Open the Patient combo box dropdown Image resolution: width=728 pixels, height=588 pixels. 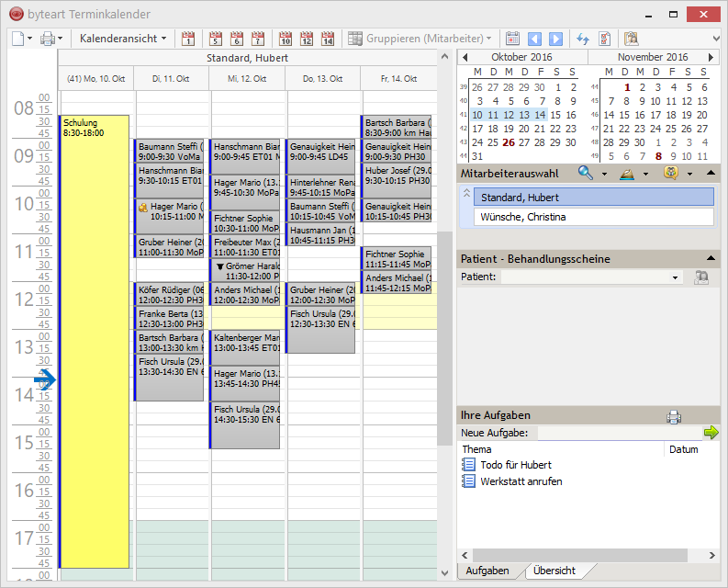[676, 277]
